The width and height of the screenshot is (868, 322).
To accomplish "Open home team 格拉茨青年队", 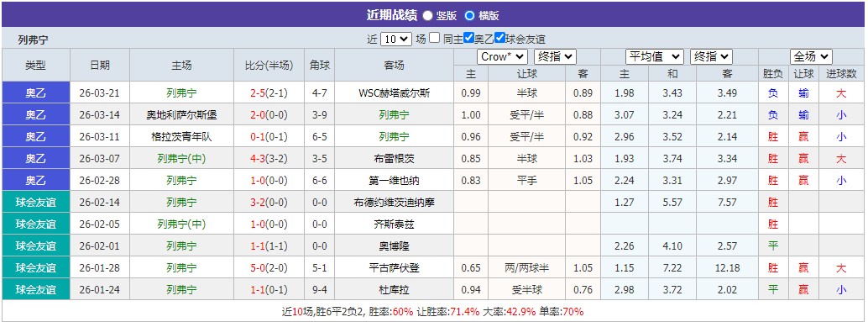I will pyautogui.click(x=181, y=137).
